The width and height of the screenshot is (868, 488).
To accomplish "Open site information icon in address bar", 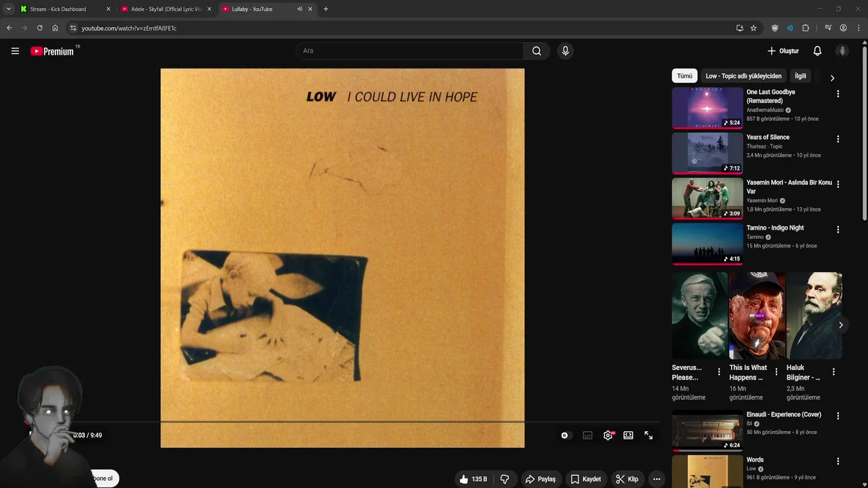I will pos(73,28).
